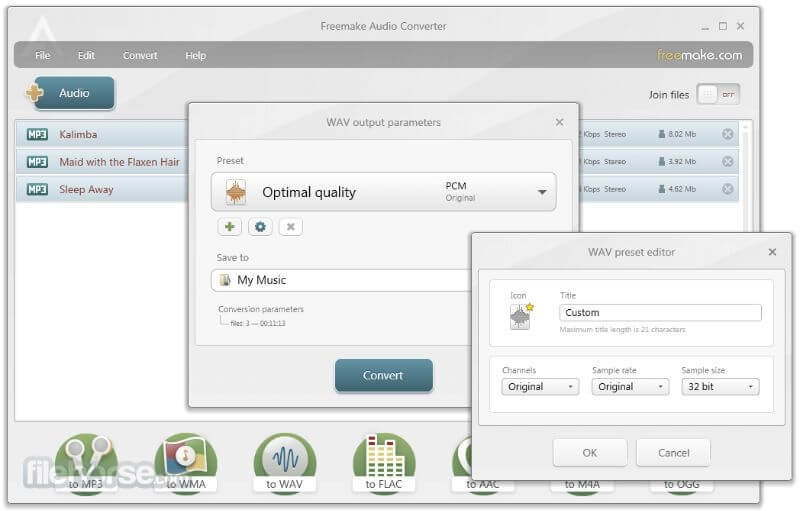Viewport: 800px width, 511px height.
Task: Click the Audio add button
Action: pos(70,93)
